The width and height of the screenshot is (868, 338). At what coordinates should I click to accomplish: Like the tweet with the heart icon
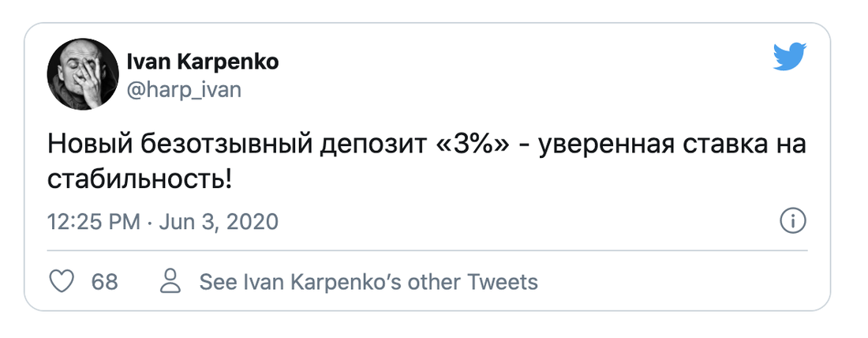coord(62,281)
